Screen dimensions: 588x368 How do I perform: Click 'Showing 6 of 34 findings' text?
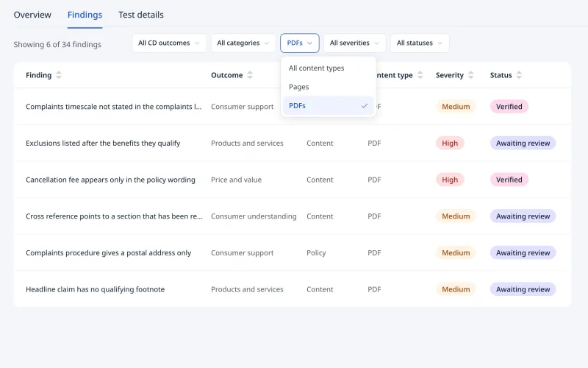click(57, 44)
